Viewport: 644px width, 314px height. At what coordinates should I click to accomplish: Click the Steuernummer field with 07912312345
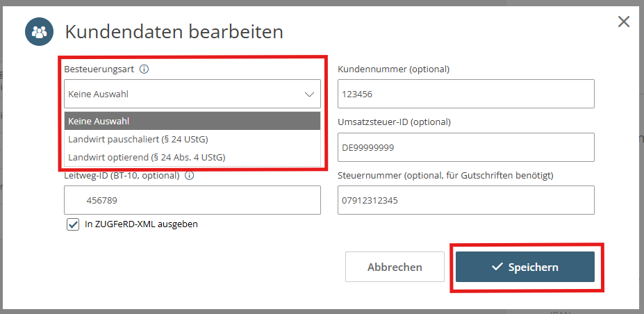click(x=465, y=201)
